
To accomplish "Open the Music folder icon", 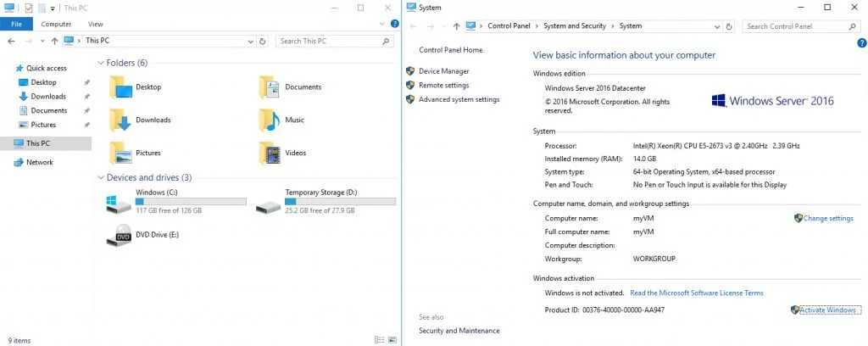I will click(x=269, y=120).
